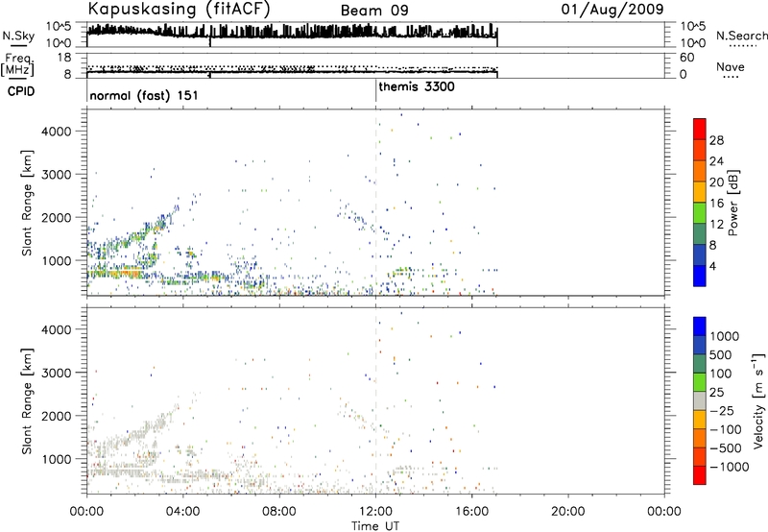Click the "100" label on Velocity colorbar

(x=721, y=374)
